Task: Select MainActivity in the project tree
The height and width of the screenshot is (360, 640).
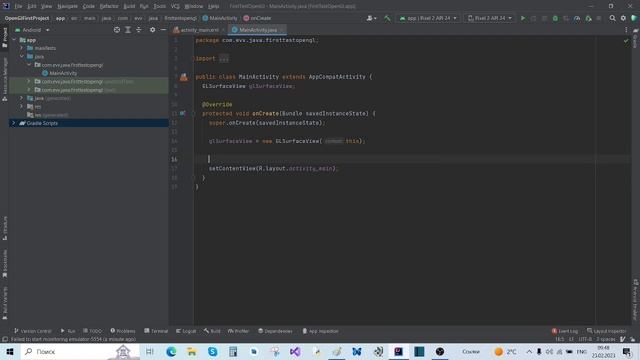Action: [x=59, y=73]
